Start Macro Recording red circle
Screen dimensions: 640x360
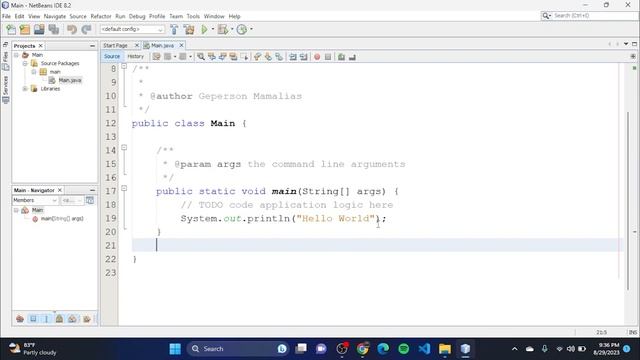[x=317, y=57]
